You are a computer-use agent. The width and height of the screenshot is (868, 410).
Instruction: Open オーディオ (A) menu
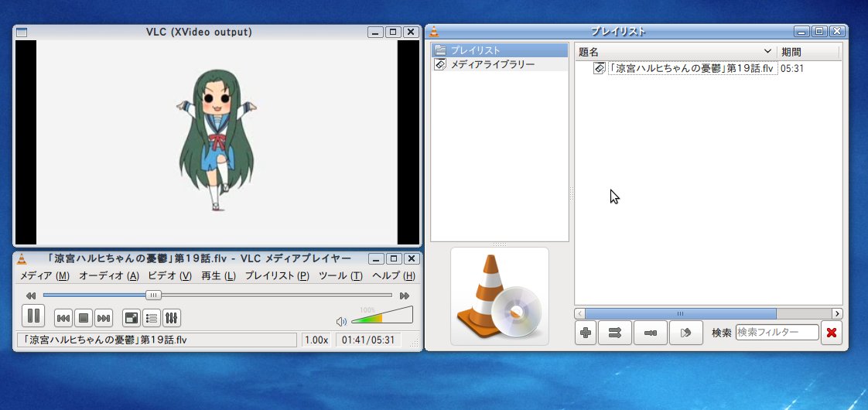[x=109, y=275]
